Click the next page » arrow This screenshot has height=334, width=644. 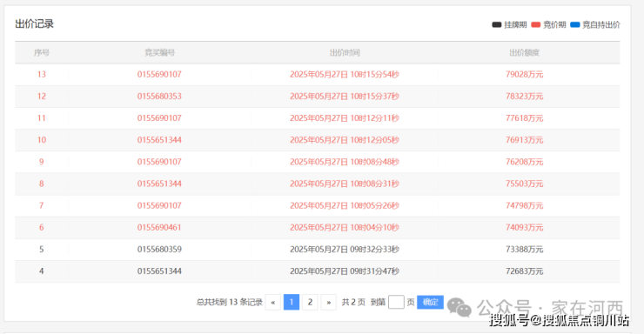[x=329, y=302]
